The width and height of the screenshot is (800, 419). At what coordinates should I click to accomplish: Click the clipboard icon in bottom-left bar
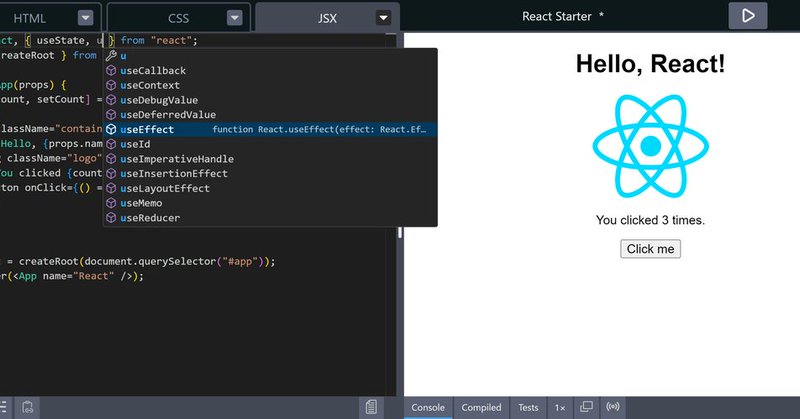[x=28, y=407]
